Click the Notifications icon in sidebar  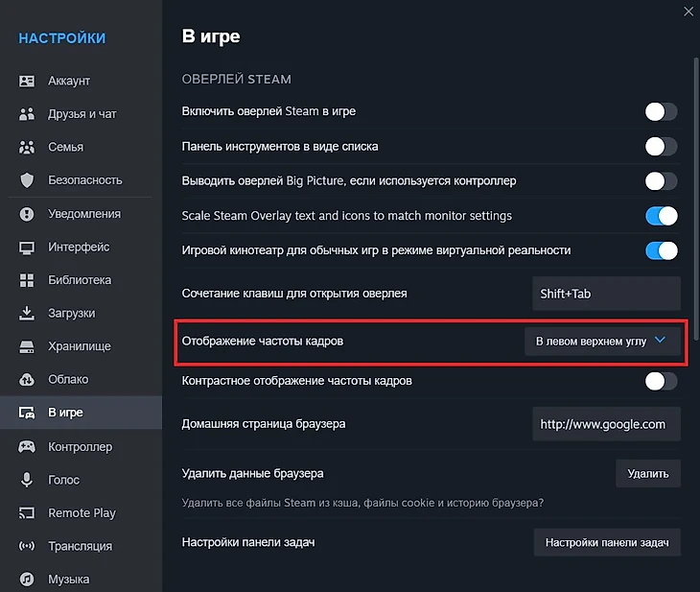(27, 214)
